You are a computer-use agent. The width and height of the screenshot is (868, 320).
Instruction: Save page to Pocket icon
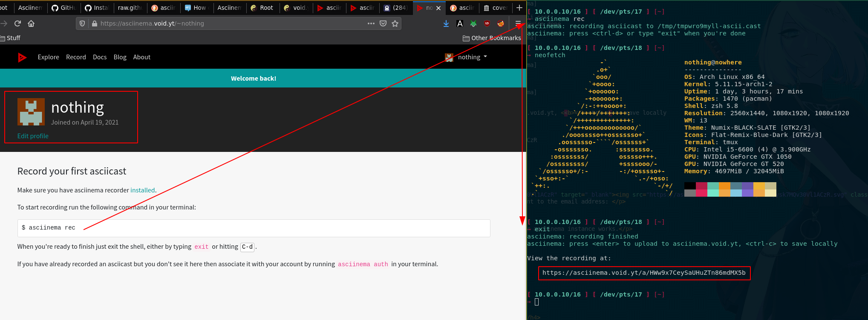coord(383,23)
